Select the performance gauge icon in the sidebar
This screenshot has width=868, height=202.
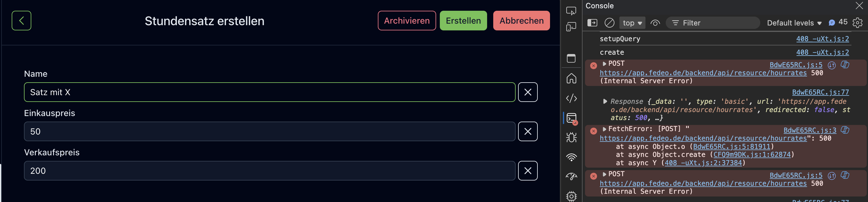tap(571, 176)
